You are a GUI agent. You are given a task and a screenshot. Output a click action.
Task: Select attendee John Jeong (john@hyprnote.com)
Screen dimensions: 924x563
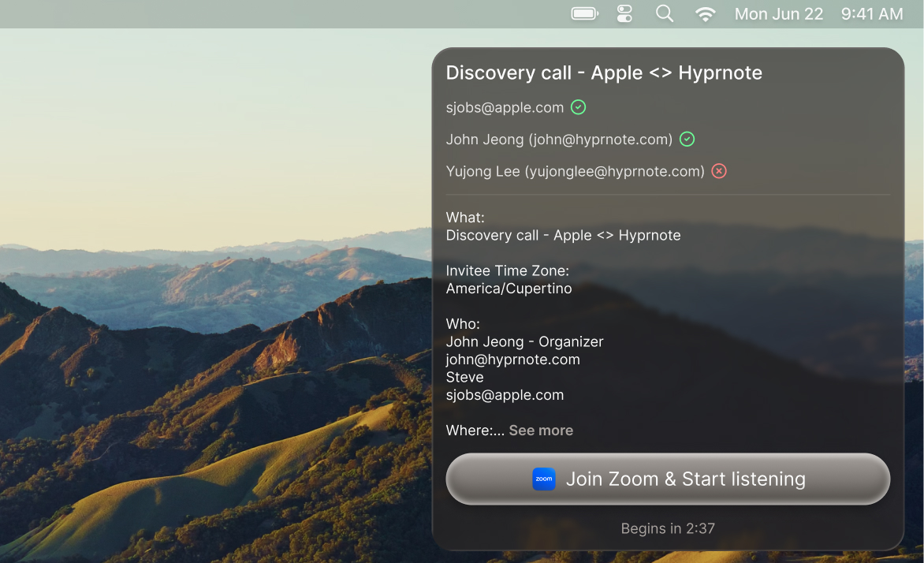click(x=559, y=139)
